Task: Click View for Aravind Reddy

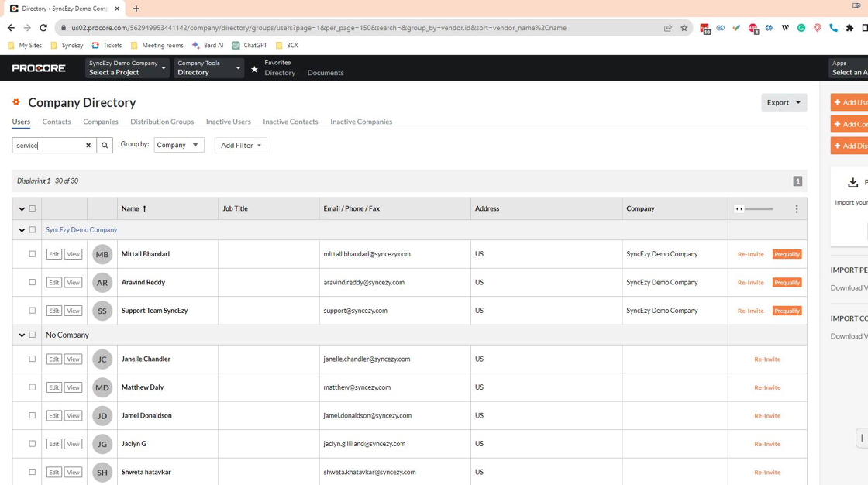Action: pos(73,282)
